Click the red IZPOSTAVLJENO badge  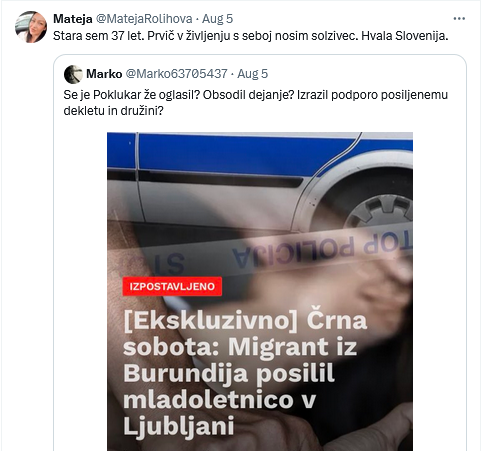(x=172, y=286)
